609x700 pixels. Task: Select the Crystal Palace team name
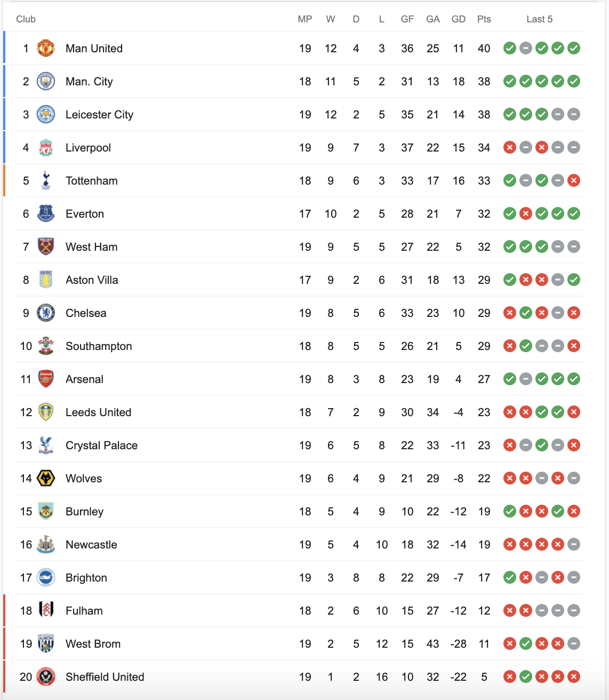click(x=101, y=445)
